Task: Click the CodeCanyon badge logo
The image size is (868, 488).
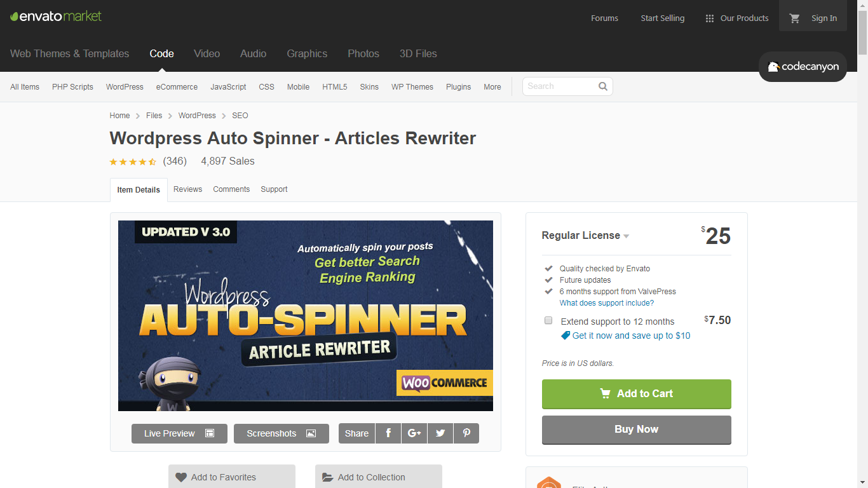Action: click(x=803, y=67)
